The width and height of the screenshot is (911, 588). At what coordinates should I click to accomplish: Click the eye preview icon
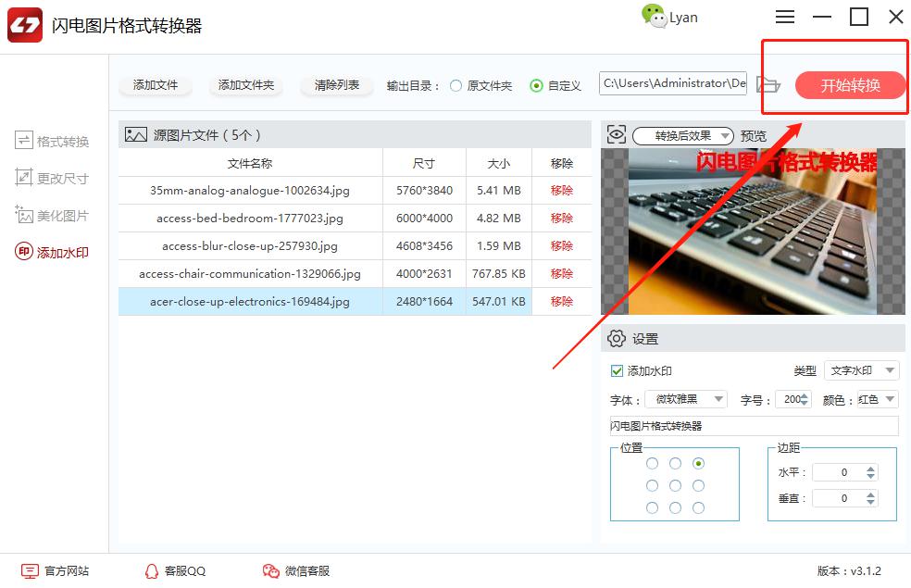(x=617, y=135)
